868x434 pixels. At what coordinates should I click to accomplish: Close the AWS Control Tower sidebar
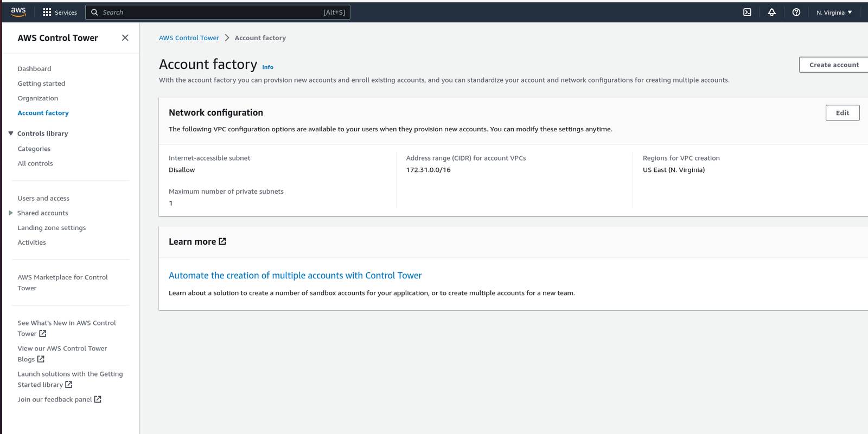coord(125,37)
